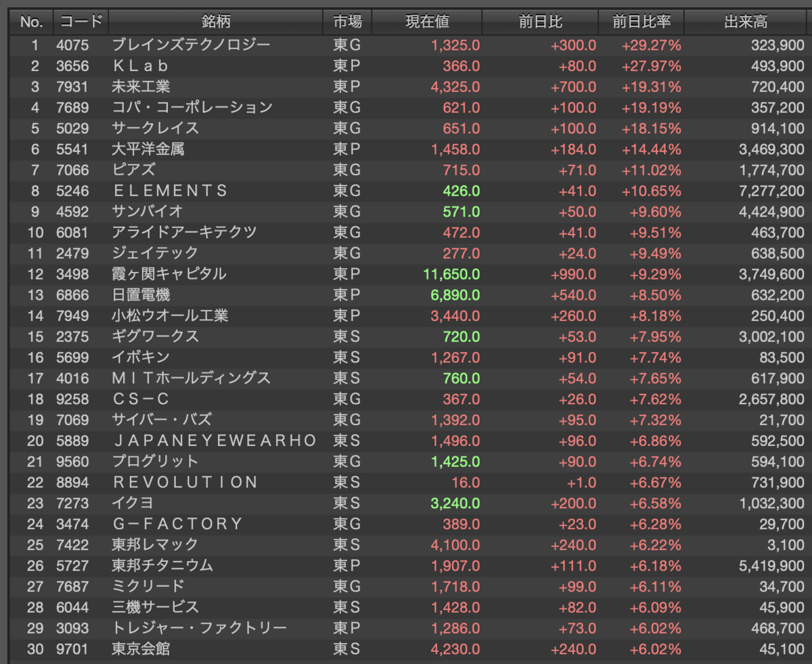The width and height of the screenshot is (812, 664).
Task: Choose 日置電機 stock name
Action: click(x=141, y=295)
